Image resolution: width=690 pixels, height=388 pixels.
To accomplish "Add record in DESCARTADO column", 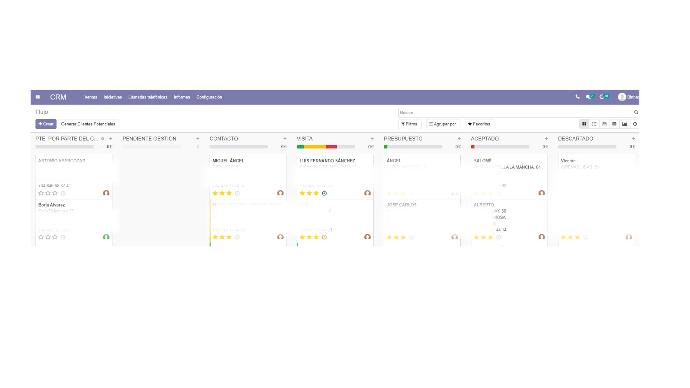I will point(633,139).
